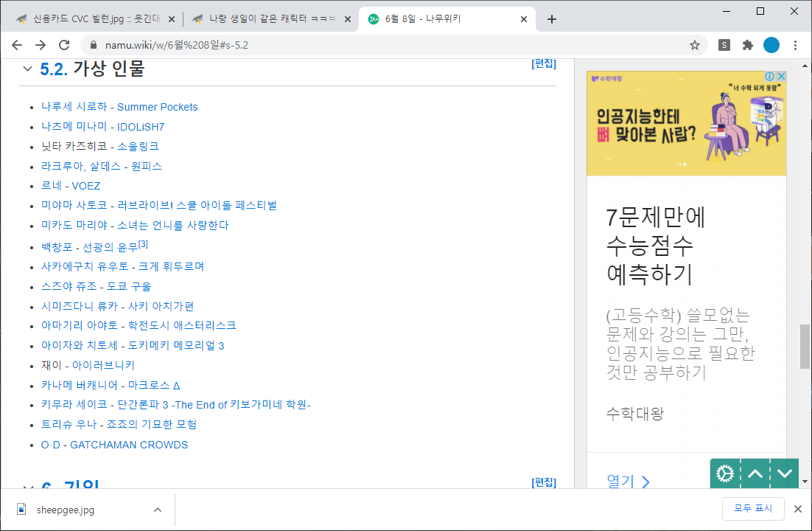Reload the namu.wiki page
This screenshot has height=531, width=812.
click(64, 45)
